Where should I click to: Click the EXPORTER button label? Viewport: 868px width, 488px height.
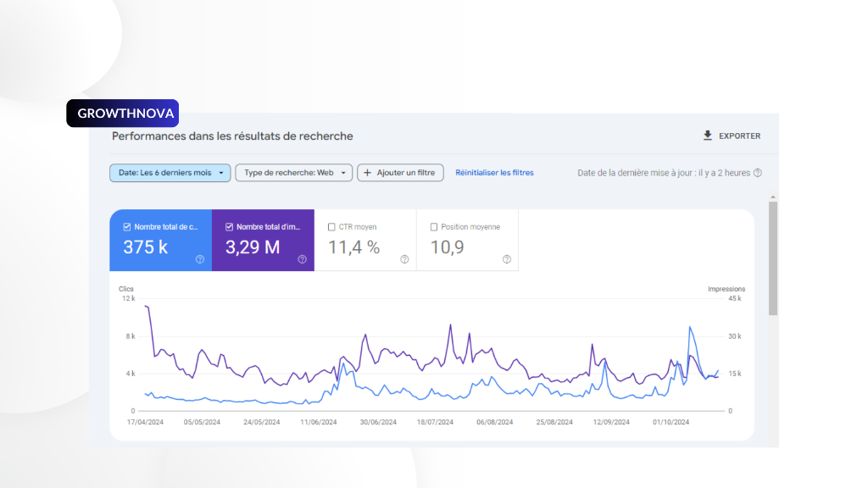coord(739,136)
